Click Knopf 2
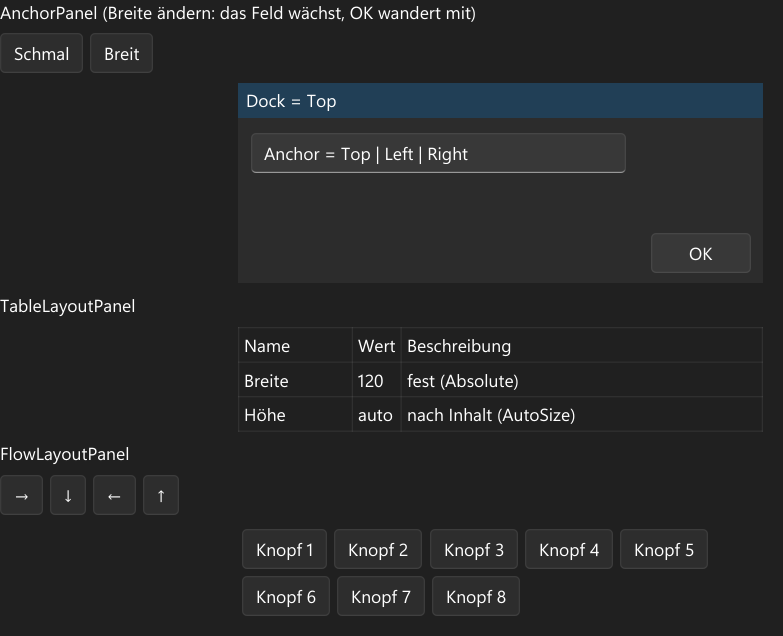 click(x=378, y=549)
